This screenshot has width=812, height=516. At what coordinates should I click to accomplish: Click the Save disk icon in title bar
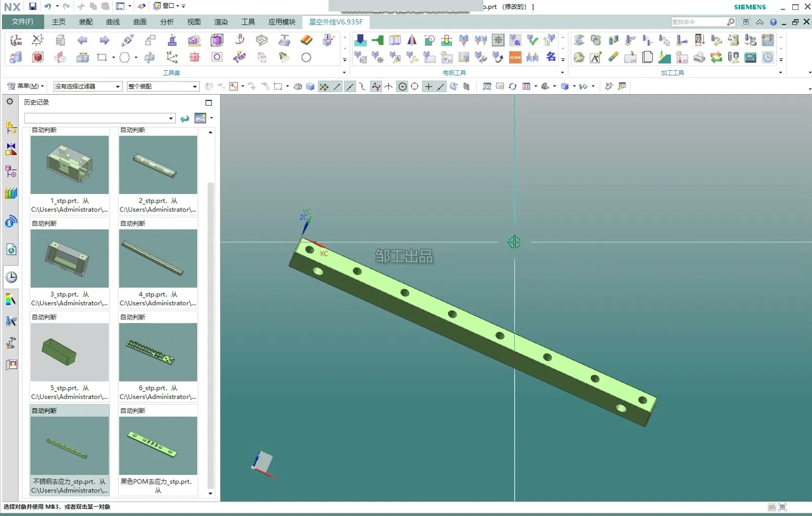tap(33, 7)
